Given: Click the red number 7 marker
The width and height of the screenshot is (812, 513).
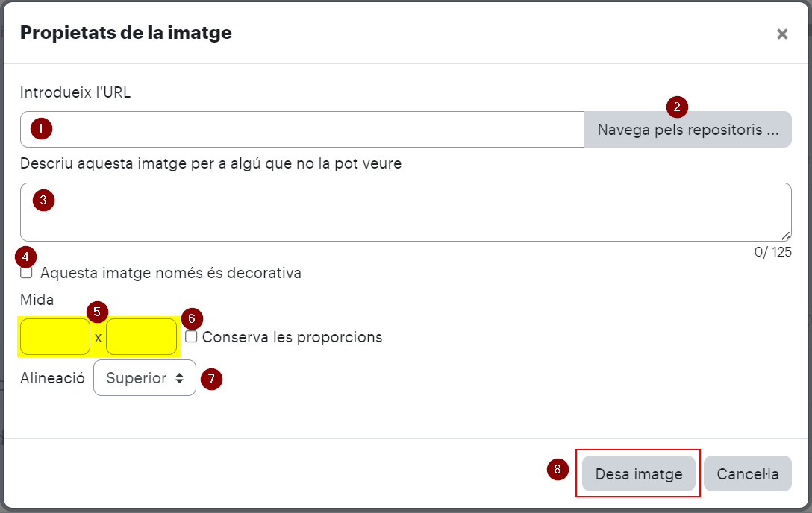Looking at the screenshot, I should click(x=211, y=379).
